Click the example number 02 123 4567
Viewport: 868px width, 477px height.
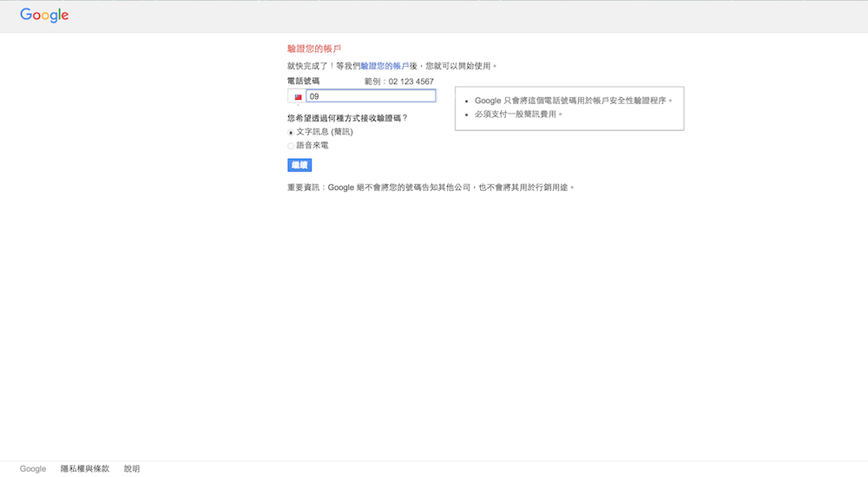[411, 82]
